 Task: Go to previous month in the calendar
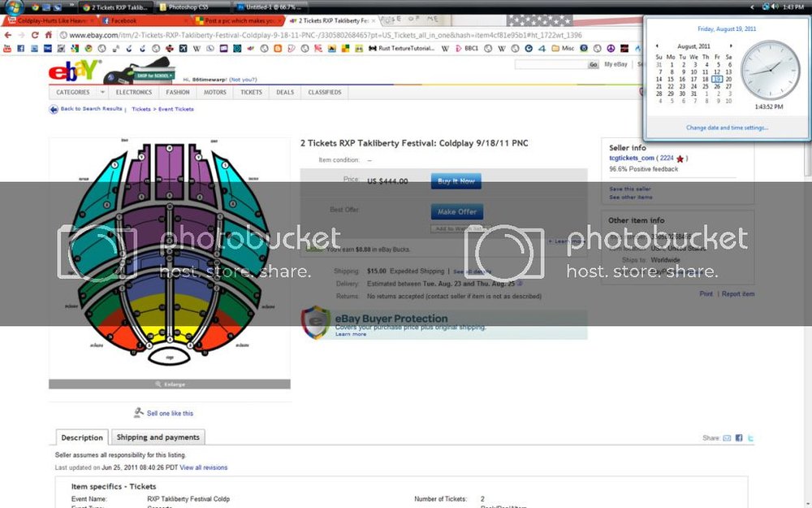657,46
